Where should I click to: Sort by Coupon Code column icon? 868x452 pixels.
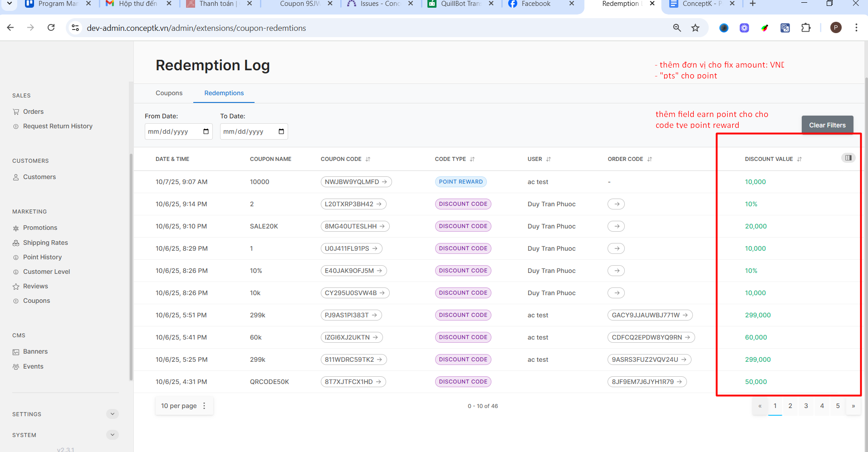368,159
